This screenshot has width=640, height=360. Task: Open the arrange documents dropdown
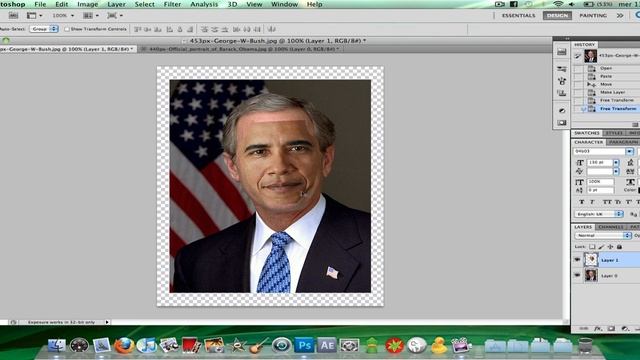[91, 16]
